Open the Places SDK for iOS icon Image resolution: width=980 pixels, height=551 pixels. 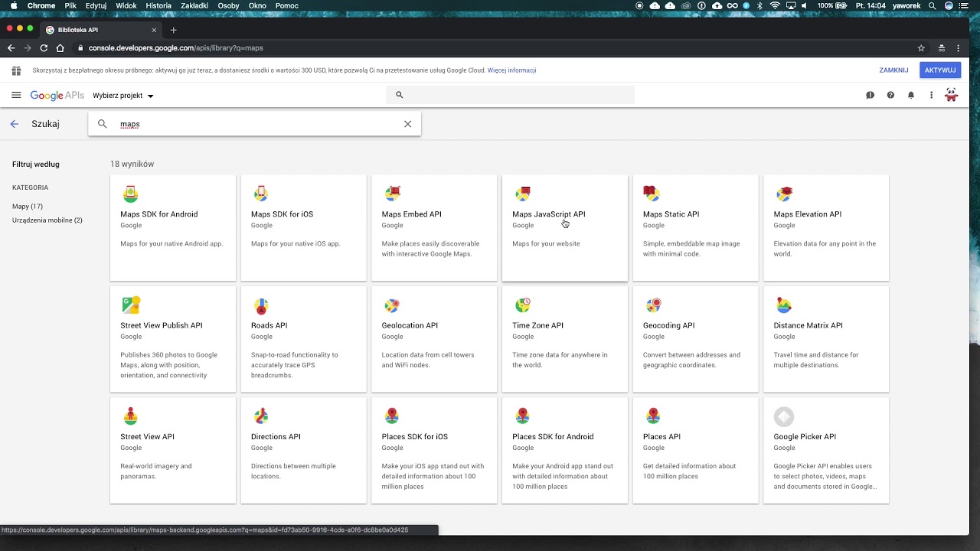(392, 416)
